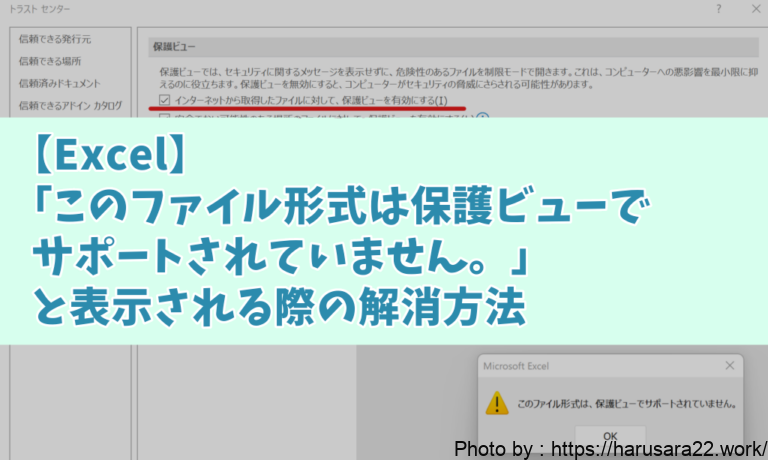
Task: Open 信頼できる発行元 in Trust Center sidebar
Action: click(55, 39)
